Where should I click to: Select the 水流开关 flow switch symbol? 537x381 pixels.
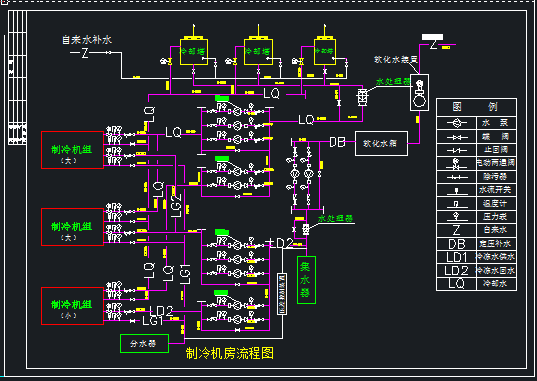(457, 191)
